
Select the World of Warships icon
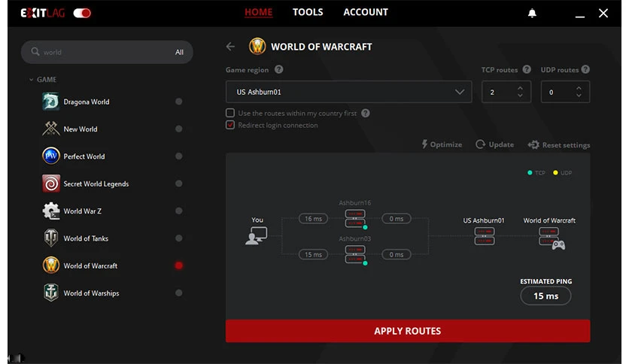[51, 293]
